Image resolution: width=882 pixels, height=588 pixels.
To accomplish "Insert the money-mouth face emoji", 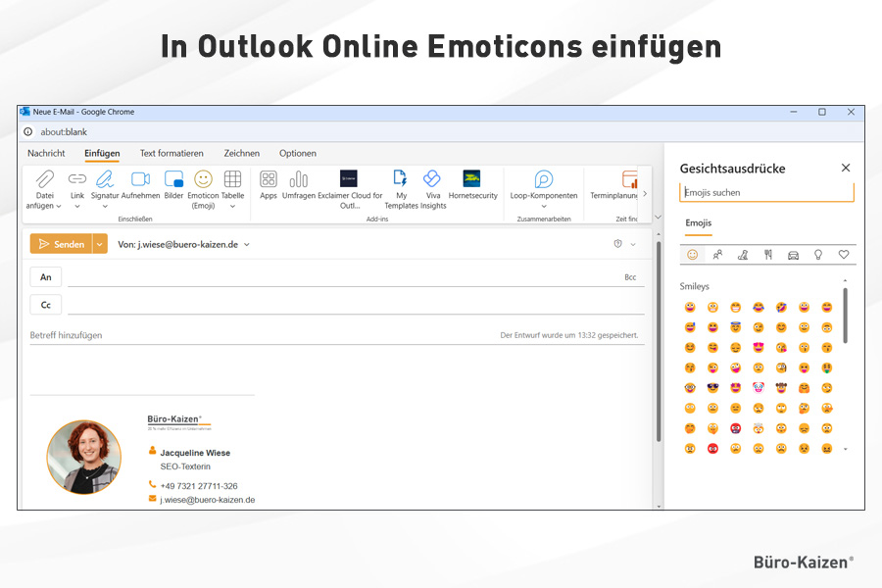I will coord(827,368).
